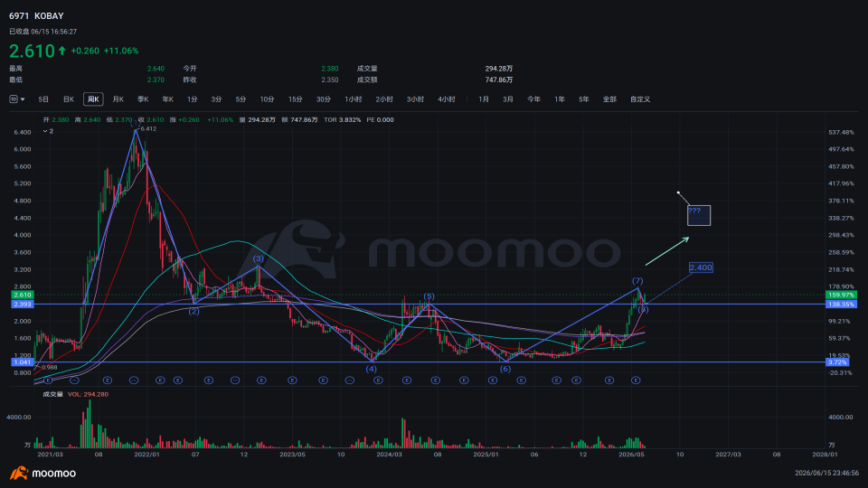Viewport: 868px width, 488px height.
Task: Click the last E earnings marker near 2026/05
Action: tap(636, 380)
